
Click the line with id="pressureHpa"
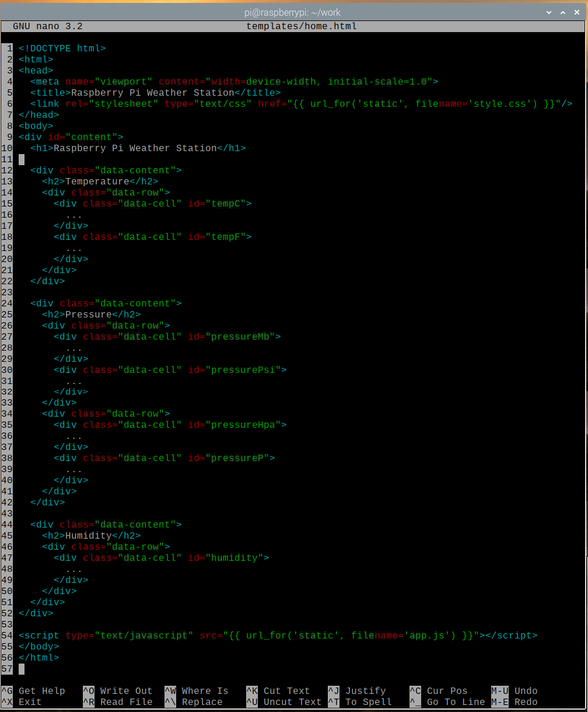(170, 425)
